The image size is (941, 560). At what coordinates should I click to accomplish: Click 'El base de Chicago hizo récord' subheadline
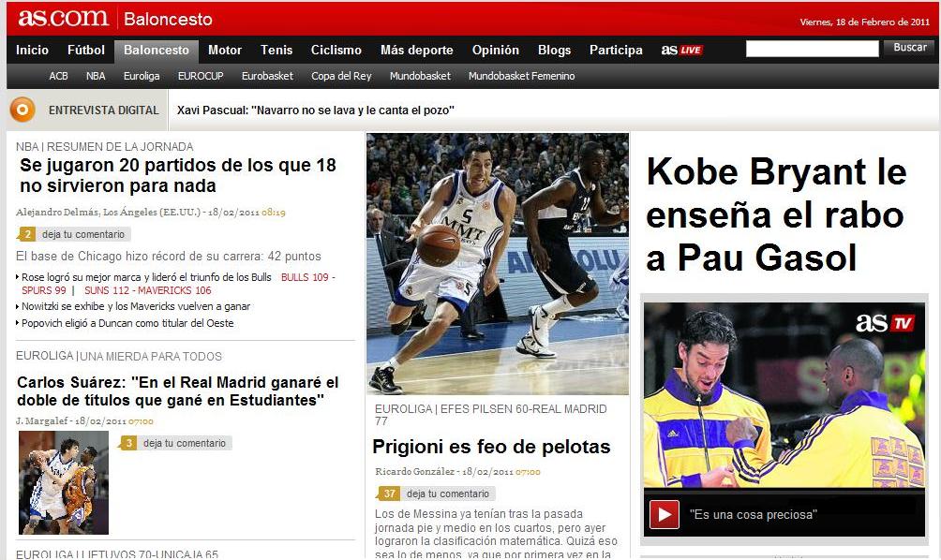pos(169,256)
